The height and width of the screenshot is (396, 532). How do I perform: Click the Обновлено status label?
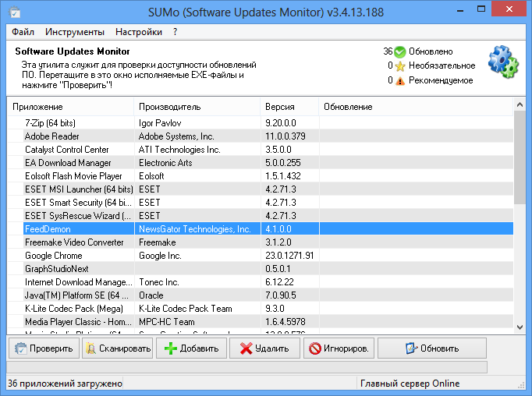click(x=431, y=51)
